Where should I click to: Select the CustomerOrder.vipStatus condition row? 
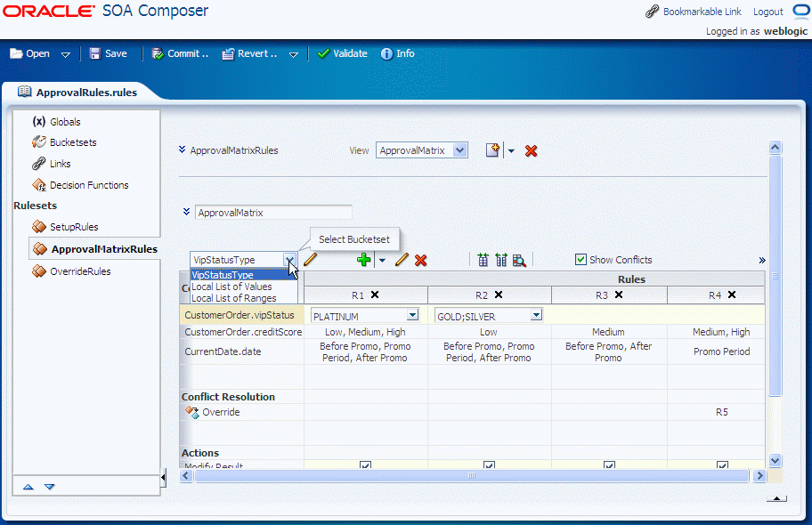(x=240, y=315)
